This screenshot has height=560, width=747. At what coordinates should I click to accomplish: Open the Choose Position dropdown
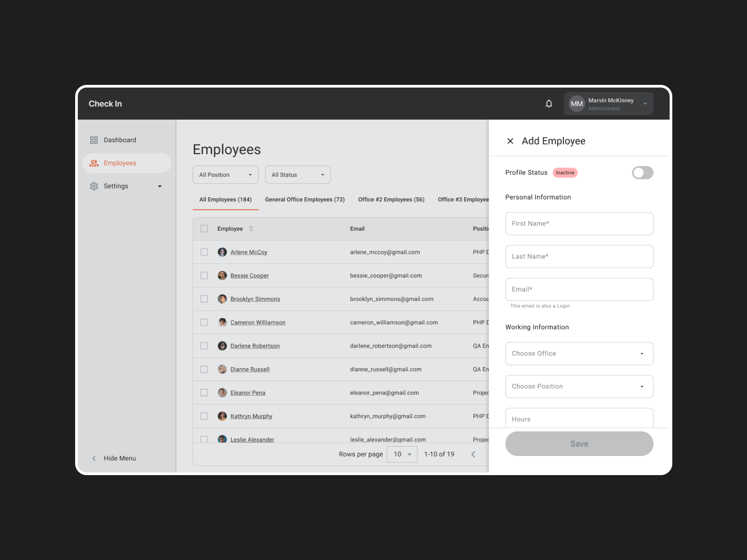point(579,386)
